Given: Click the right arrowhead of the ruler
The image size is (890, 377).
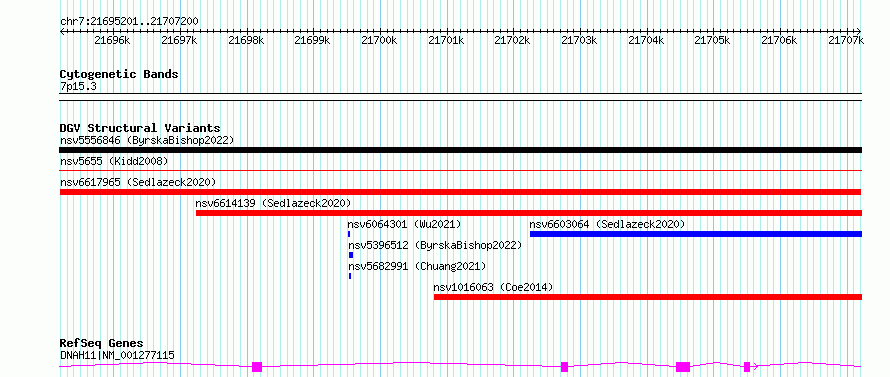Looking at the screenshot, I should [859, 31].
